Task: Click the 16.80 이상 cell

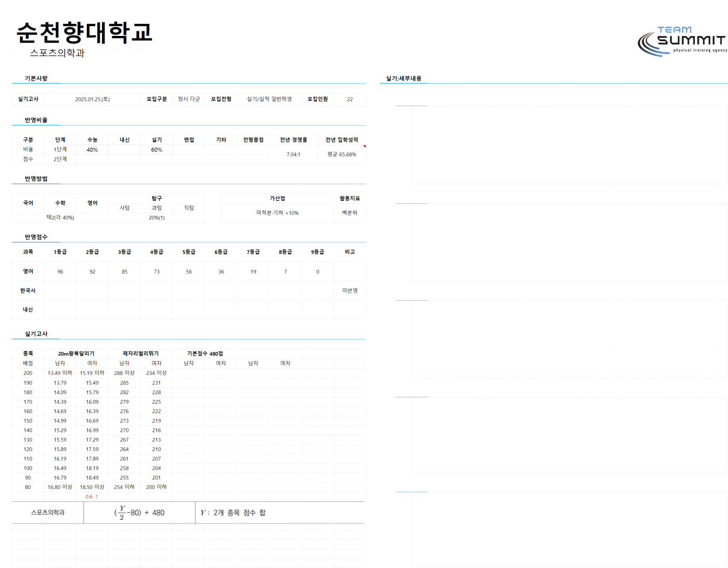Action: [x=60, y=487]
